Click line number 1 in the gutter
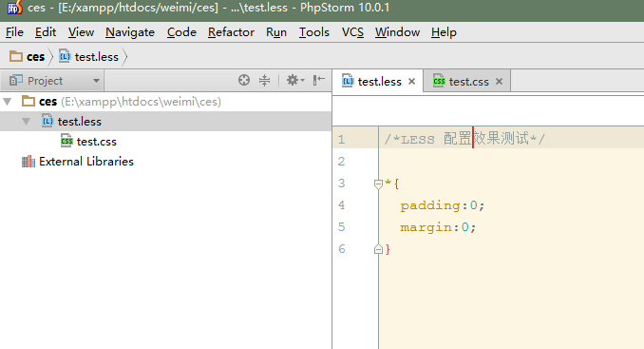The height and width of the screenshot is (349, 644). [x=341, y=140]
